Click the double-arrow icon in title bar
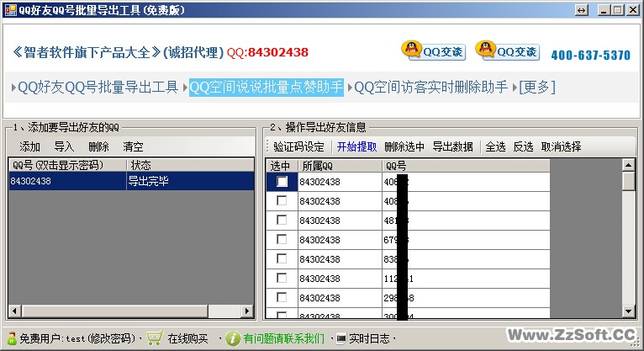644x351 pixels. tap(581, 10)
